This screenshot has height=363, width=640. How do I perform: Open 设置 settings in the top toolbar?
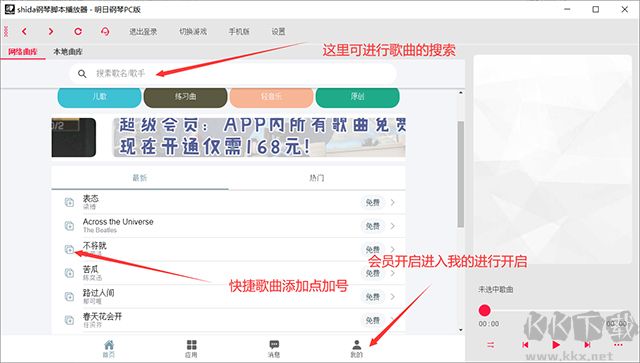pyautogui.click(x=278, y=31)
